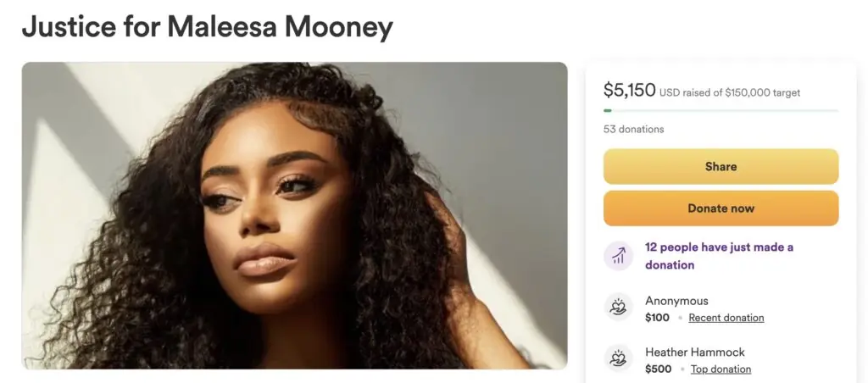Select the 53 donations count
This screenshot has height=383, width=868.
[x=633, y=129]
